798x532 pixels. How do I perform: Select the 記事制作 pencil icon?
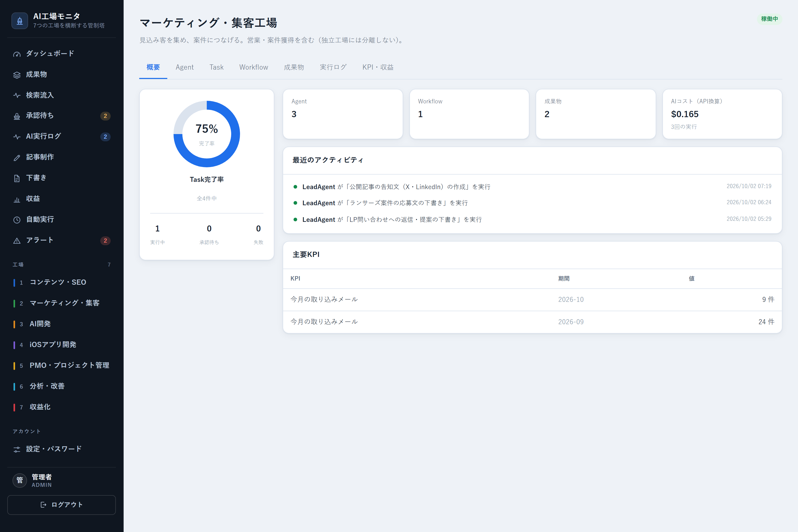point(17,158)
